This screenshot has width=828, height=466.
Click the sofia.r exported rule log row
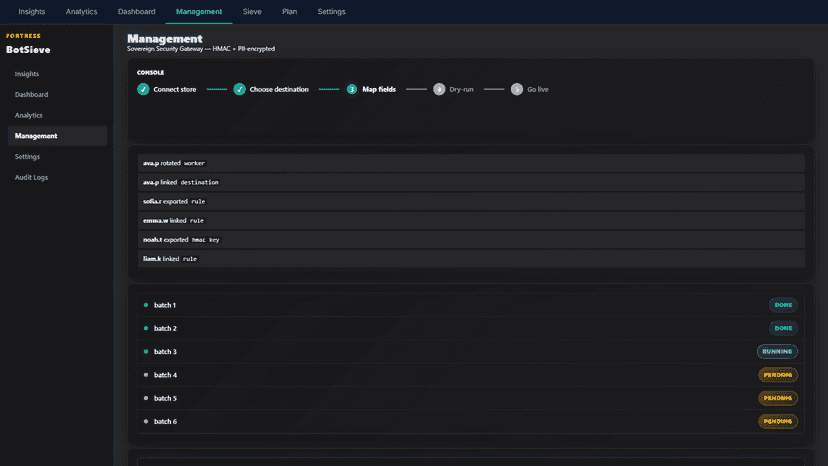click(471, 201)
